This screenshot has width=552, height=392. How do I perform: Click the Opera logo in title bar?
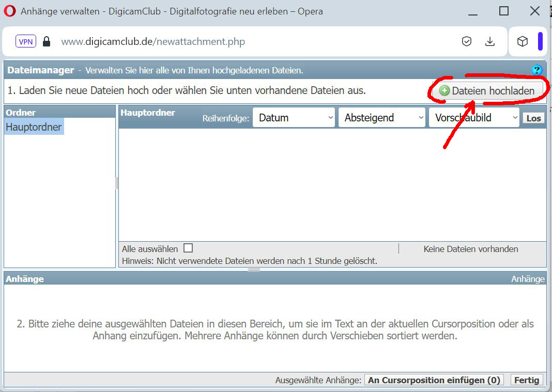[x=10, y=11]
